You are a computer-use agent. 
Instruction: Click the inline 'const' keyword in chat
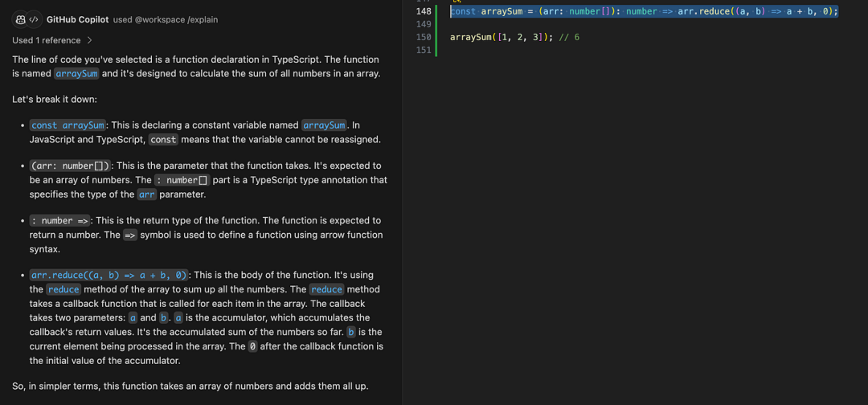163,140
